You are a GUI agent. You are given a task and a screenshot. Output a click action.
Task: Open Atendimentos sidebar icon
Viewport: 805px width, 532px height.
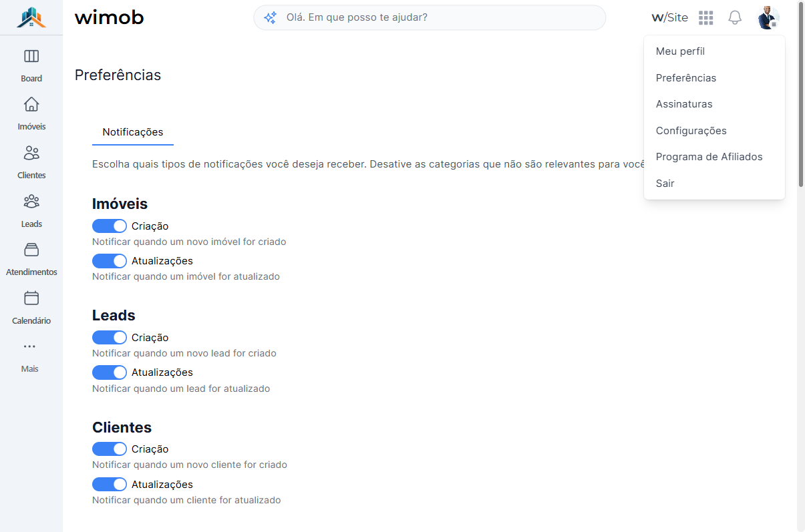point(31,250)
